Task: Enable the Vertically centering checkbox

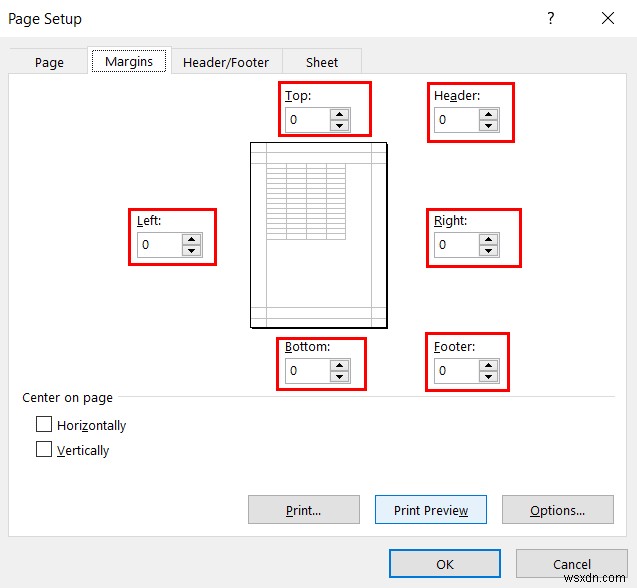Action: [x=44, y=449]
